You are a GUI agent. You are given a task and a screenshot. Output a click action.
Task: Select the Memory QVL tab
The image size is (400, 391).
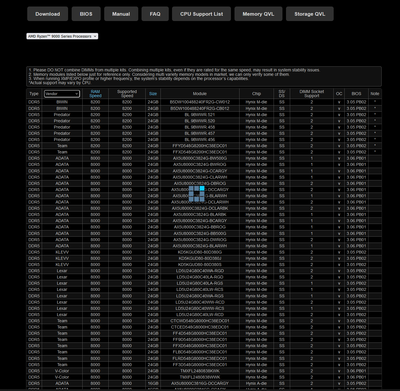click(258, 14)
